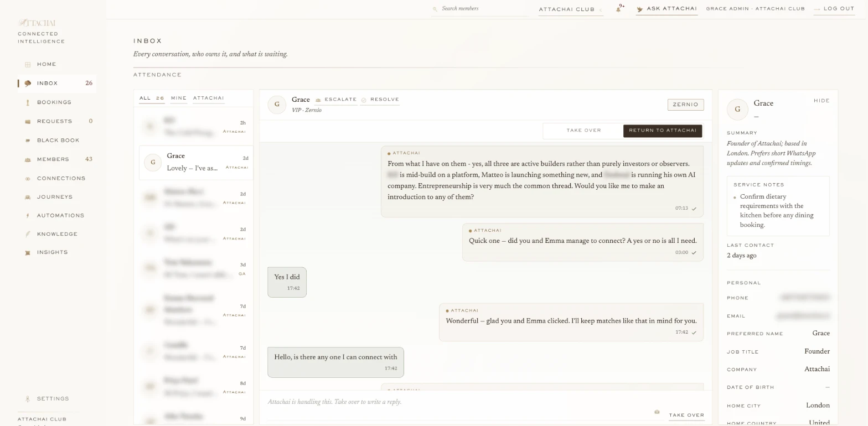The height and width of the screenshot is (426, 868).
Task: Click the bird icon beside Ask Attachai
Action: [640, 9]
